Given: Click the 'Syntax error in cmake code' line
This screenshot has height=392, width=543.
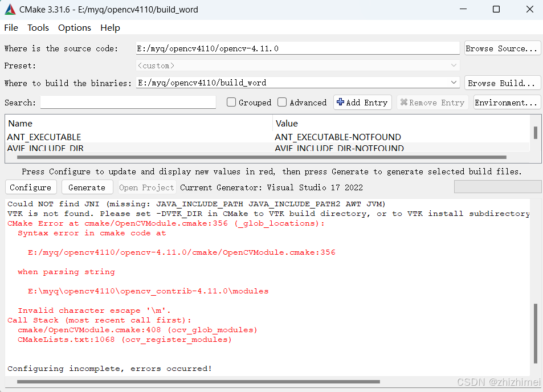Looking at the screenshot, I should pos(92,232).
